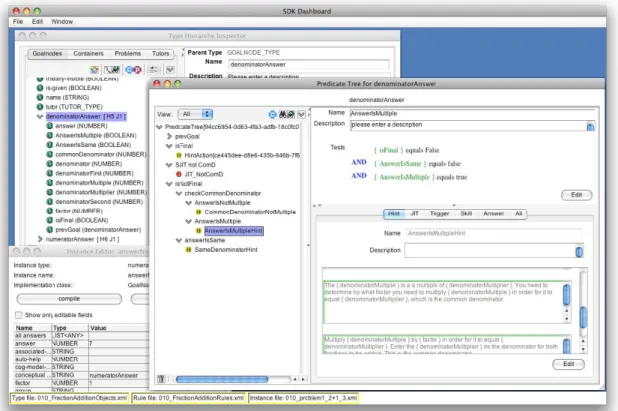
Task: Select the JIT tab in predicate details
Action: click(x=415, y=214)
